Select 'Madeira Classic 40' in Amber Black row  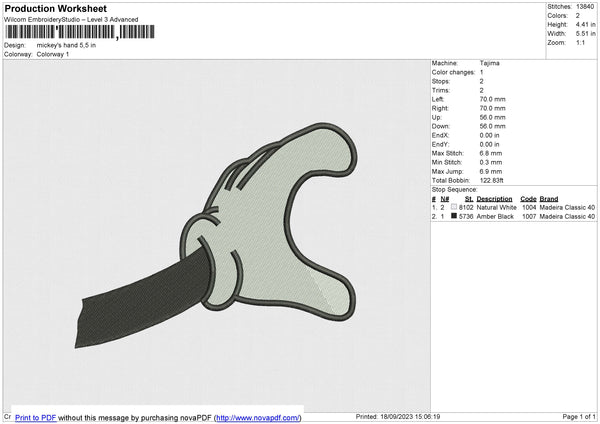[x=567, y=217]
